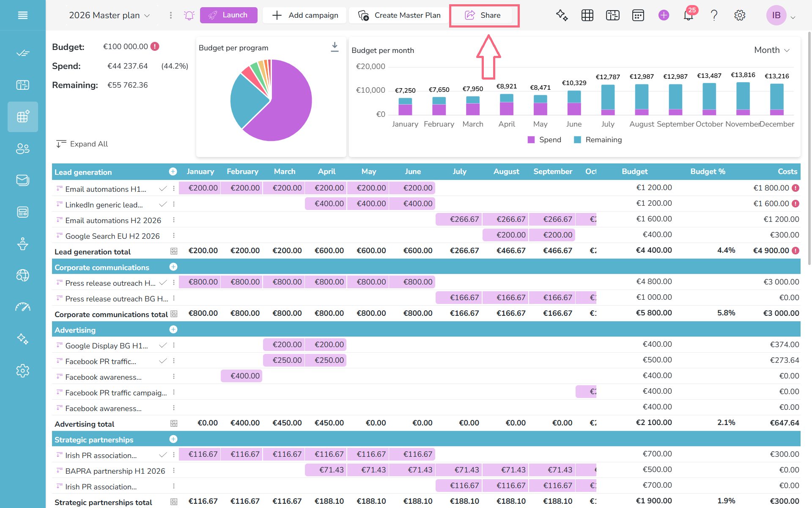Open the speedometer dashboard icon in sidebar
Screen dimensions: 812x508
point(23,307)
